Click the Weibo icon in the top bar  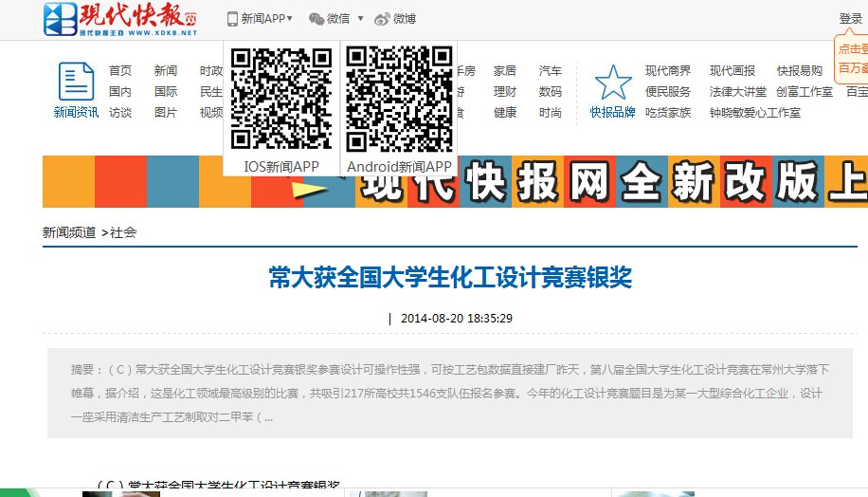(x=382, y=19)
